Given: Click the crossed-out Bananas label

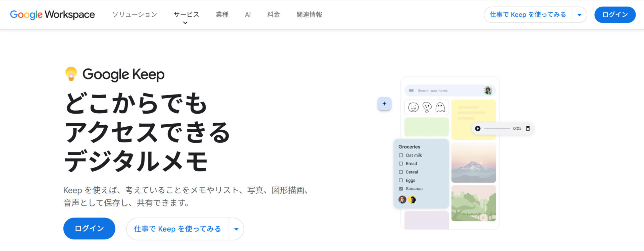Looking at the screenshot, I should click(414, 189).
